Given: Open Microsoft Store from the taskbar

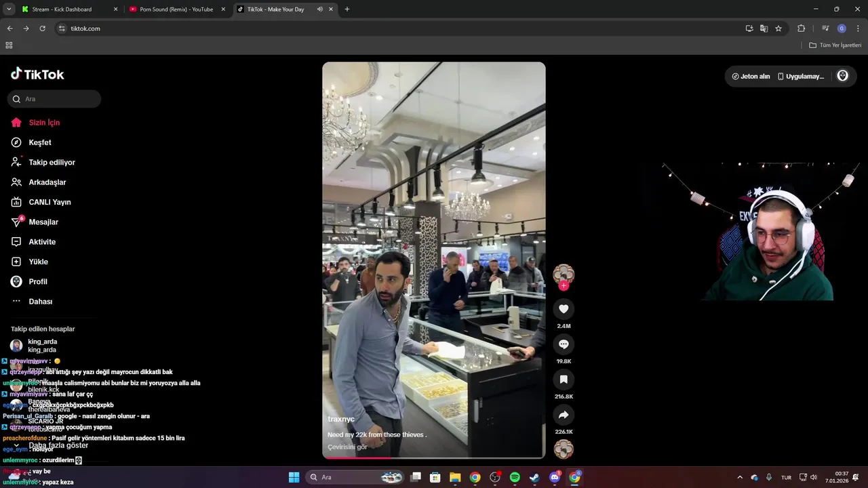Looking at the screenshot, I should click(x=435, y=477).
